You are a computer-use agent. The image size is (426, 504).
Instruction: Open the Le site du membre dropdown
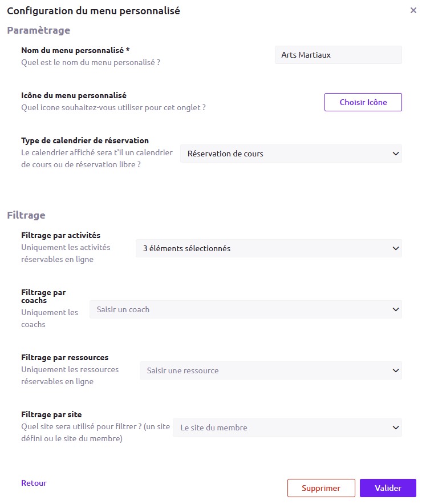pyautogui.click(x=287, y=428)
